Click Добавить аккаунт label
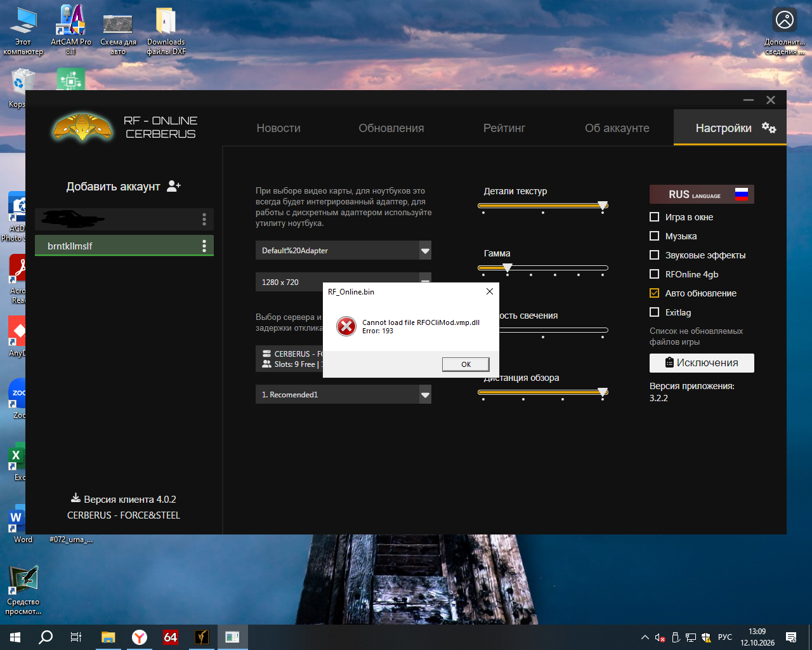This screenshot has height=650, width=812. coord(113,186)
